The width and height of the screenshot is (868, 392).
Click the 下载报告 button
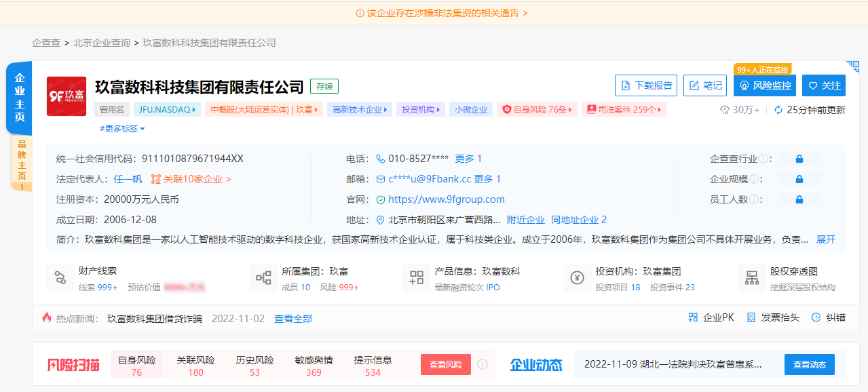pyautogui.click(x=646, y=85)
